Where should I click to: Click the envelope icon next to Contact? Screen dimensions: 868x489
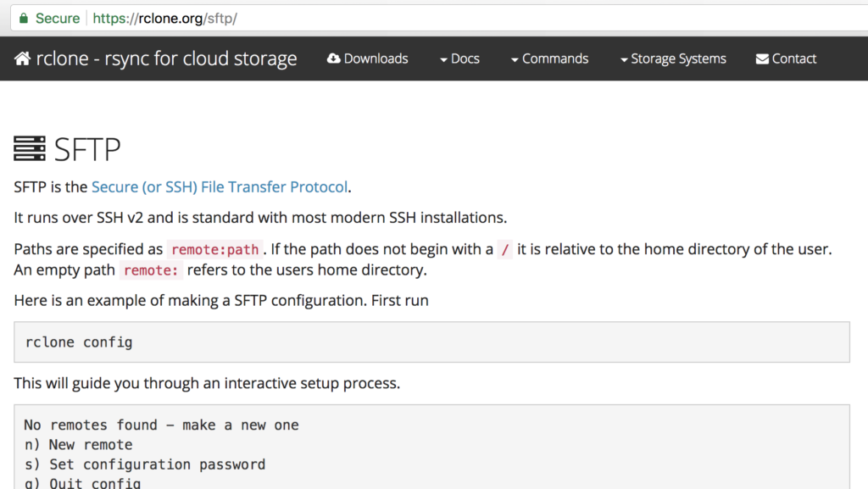tap(760, 58)
